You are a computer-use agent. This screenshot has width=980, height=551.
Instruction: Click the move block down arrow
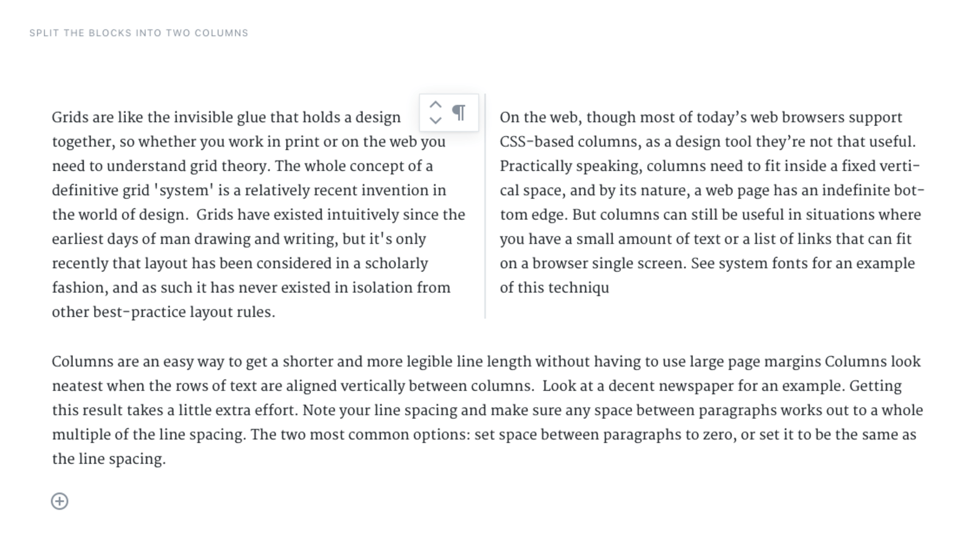[x=435, y=120]
